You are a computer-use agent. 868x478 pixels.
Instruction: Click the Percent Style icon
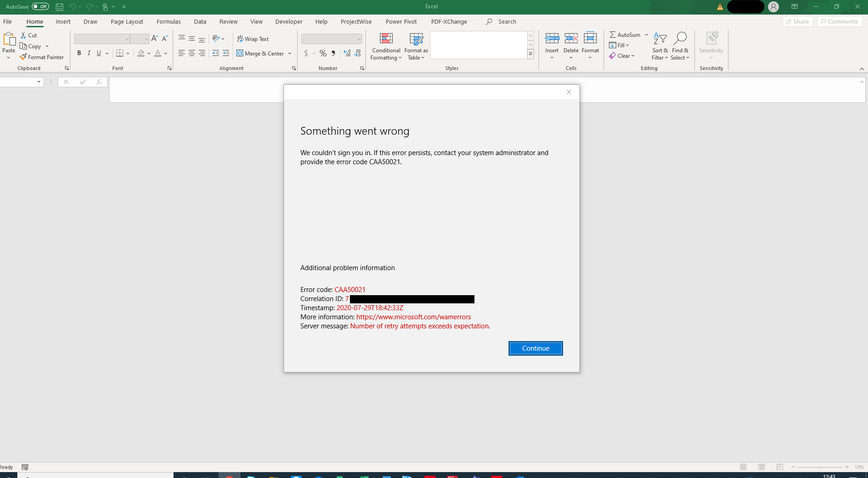[x=323, y=53]
